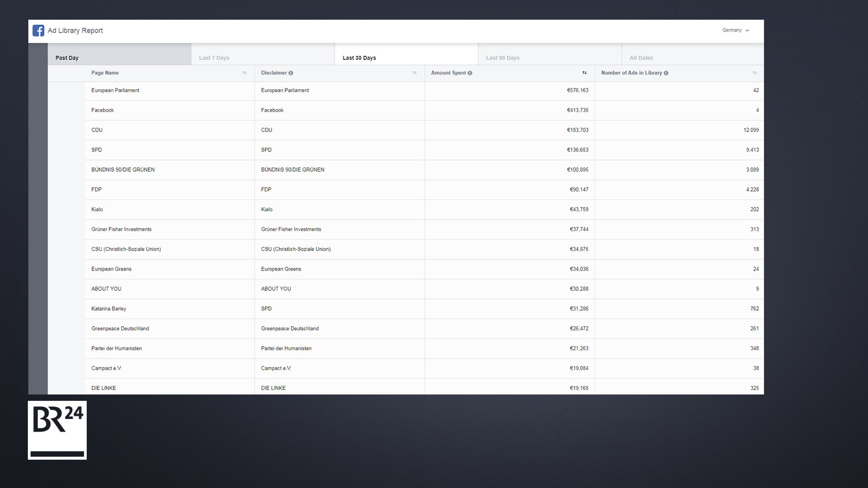The width and height of the screenshot is (868, 488).
Task: Click the Ad Library Report title
Action: coord(75,30)
